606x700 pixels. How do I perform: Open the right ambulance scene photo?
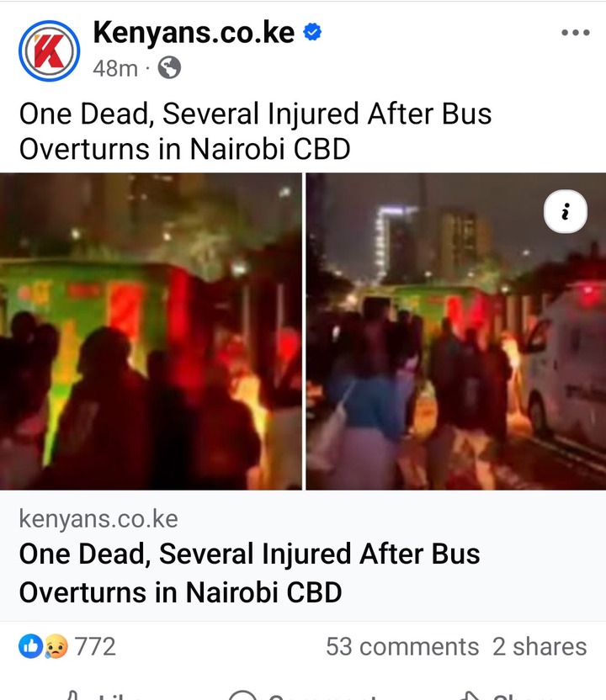click(455, 331)
